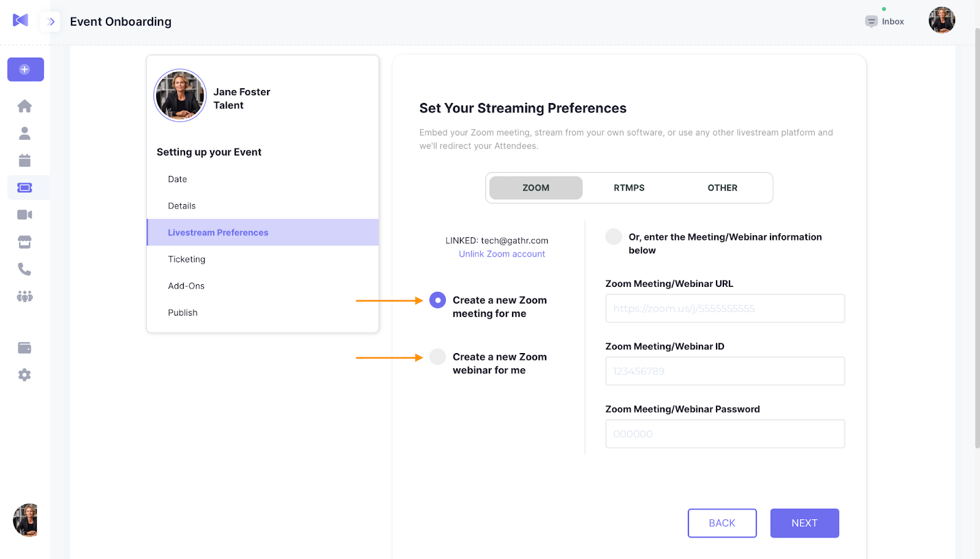Screen dimensions: 980x559
Task: Click the Zoom Meeting/Webinar Password field
Action: click(725, 434)
